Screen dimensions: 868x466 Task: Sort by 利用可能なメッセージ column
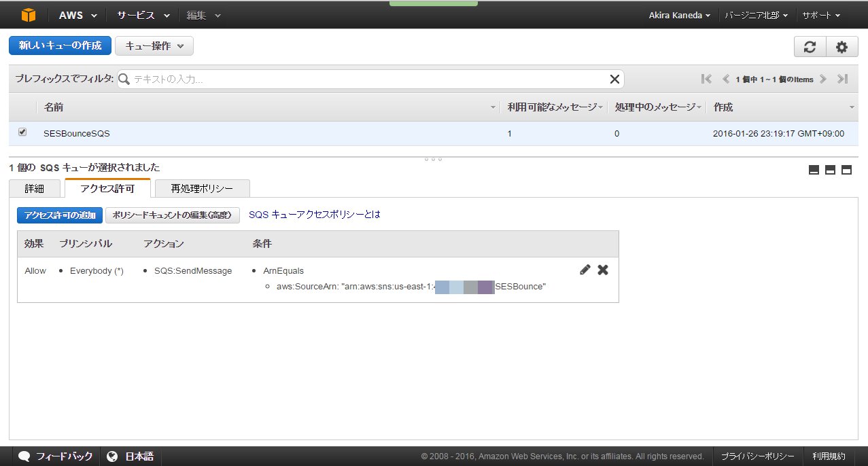(552, 107)
